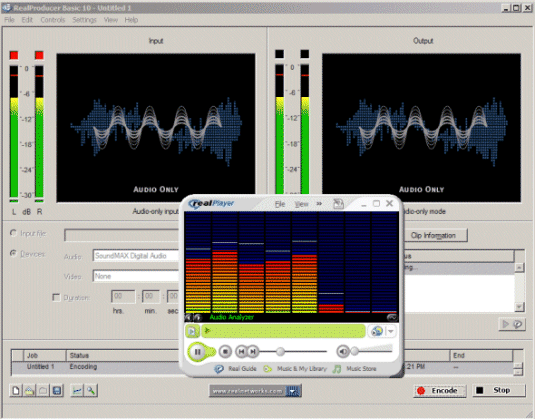Image resolution: width=535 pixels, height=419 pixels.
Task: Open the statistics graph icon in bottom toolbar
Action: pyautogui.click(x=77, y=390)
